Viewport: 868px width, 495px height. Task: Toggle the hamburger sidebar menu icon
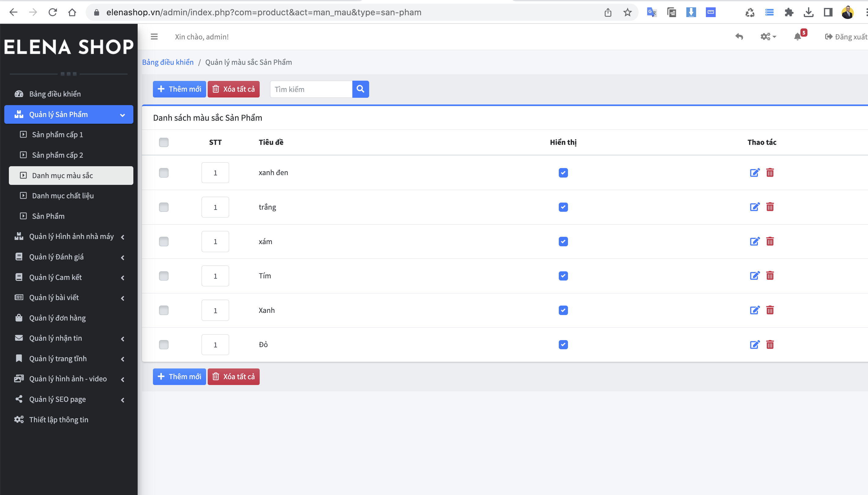[x=154, y=37]
